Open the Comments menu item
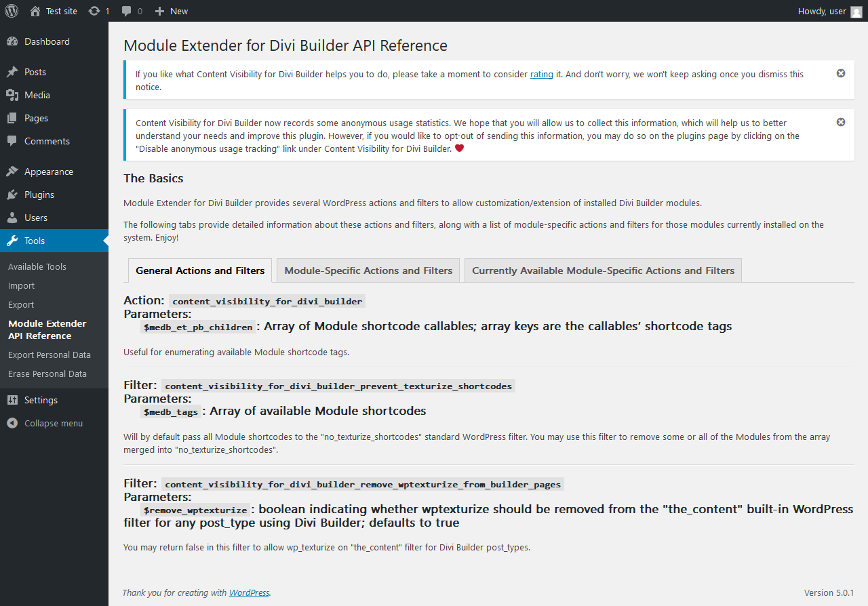 54,141
